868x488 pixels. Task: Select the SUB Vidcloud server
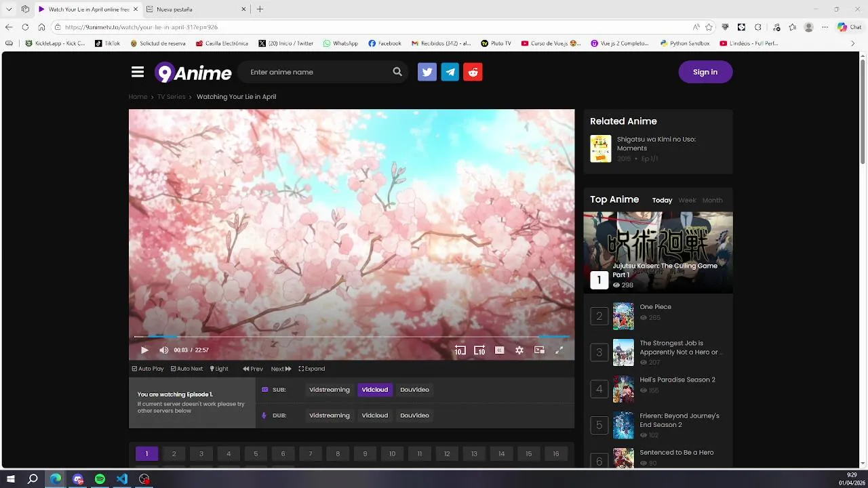pyautogui.click(x=375, y=390)
